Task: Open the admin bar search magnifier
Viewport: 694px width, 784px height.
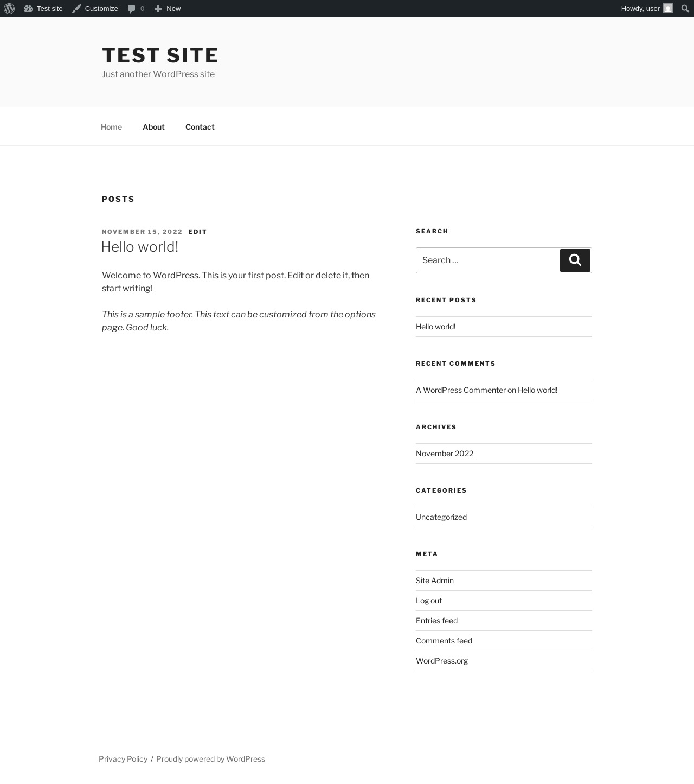Action: (685, 9)
